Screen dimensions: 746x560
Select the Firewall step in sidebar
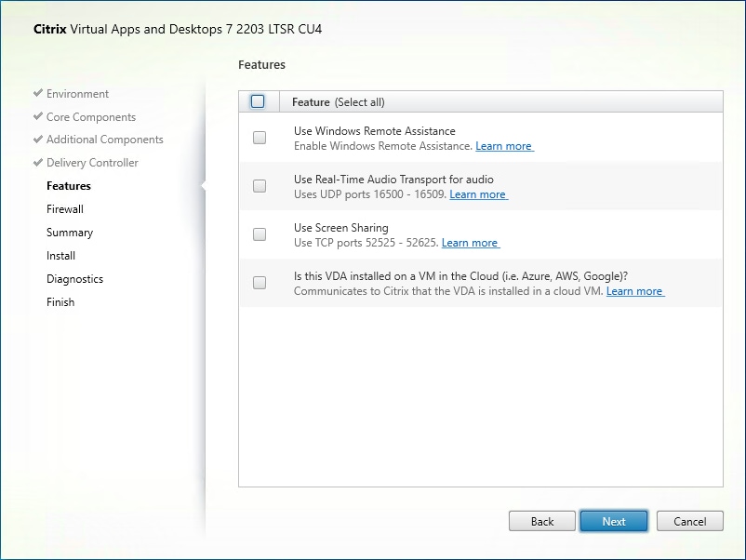click(65, 209)
